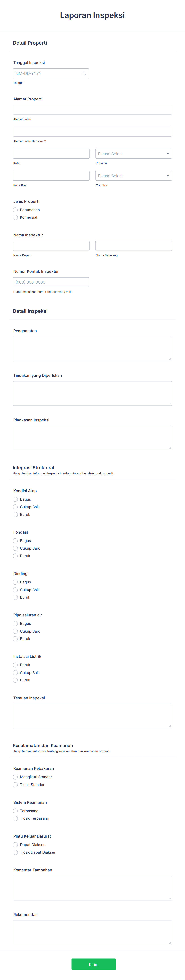Click the Tanggal Inspeksi date field

pyautogui.click(x=46, y=73)
